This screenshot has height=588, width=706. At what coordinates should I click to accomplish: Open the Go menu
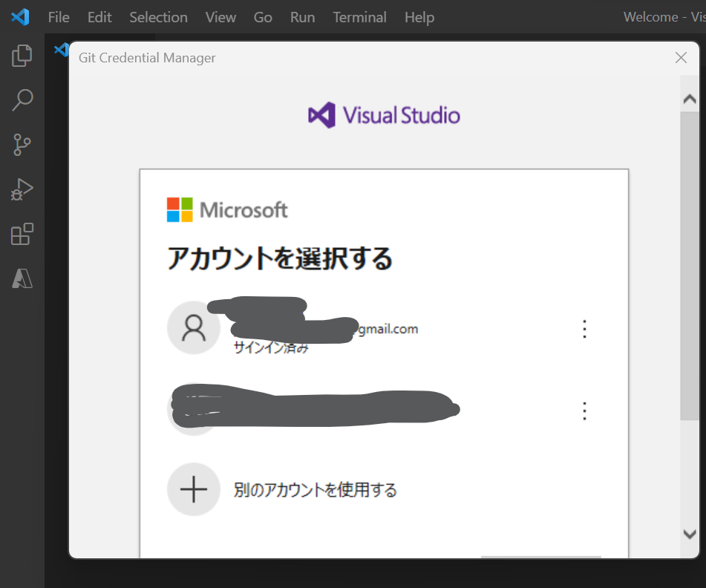(x=263, y=17)
